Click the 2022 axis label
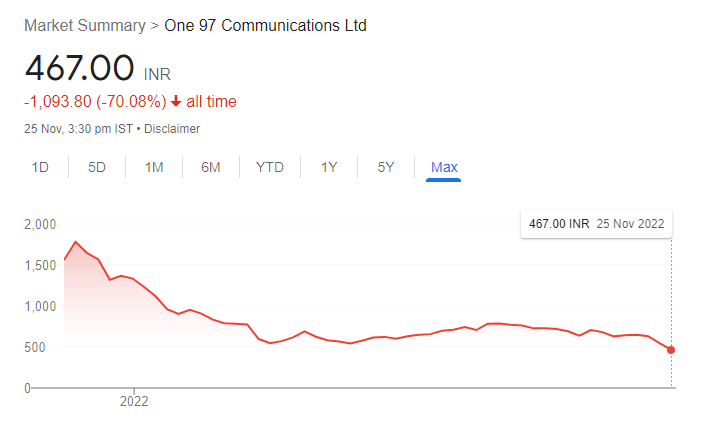This screenshot has width=710, height=422. click(x=134, y=402)
